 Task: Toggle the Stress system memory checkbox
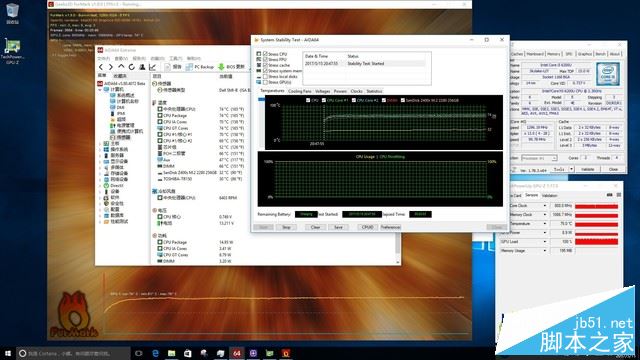pos(265,71)
